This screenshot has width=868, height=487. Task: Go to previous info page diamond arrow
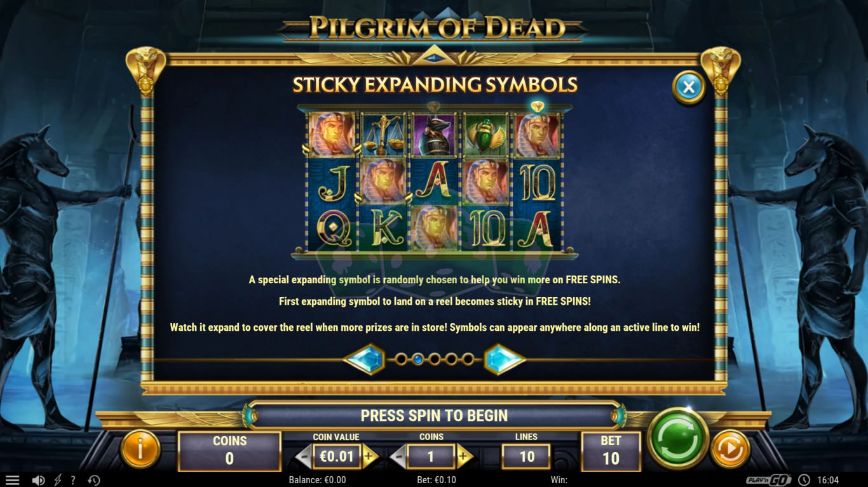tap(365, 359)
